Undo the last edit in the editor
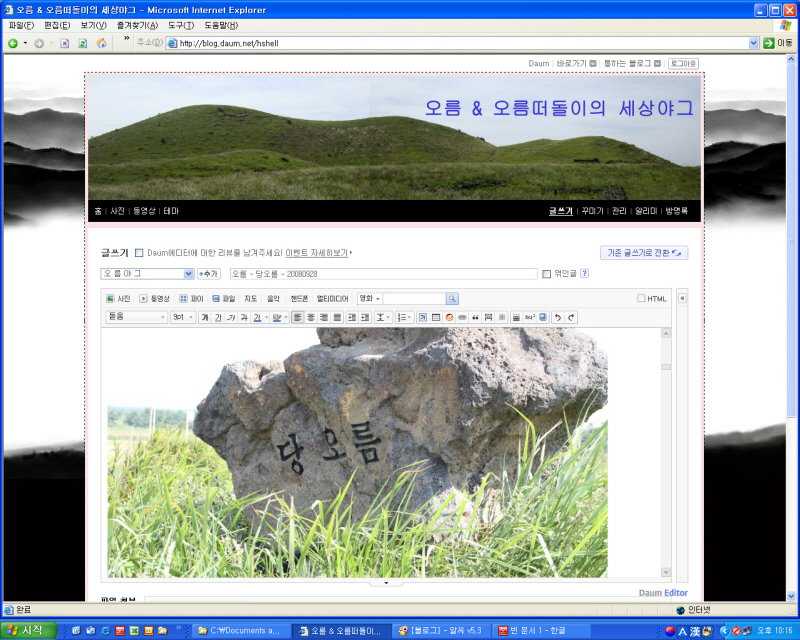 [558, 317]
